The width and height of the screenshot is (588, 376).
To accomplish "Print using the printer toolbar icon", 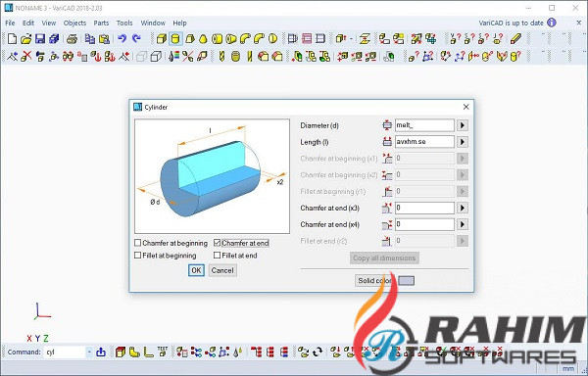I will (72, 38).
